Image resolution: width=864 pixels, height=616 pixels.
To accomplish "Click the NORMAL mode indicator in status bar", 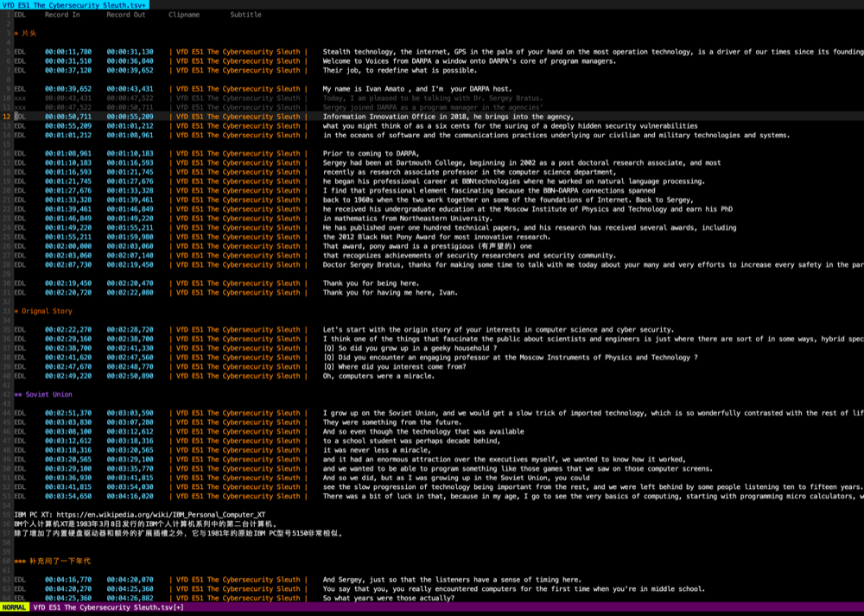I will 15,607.
